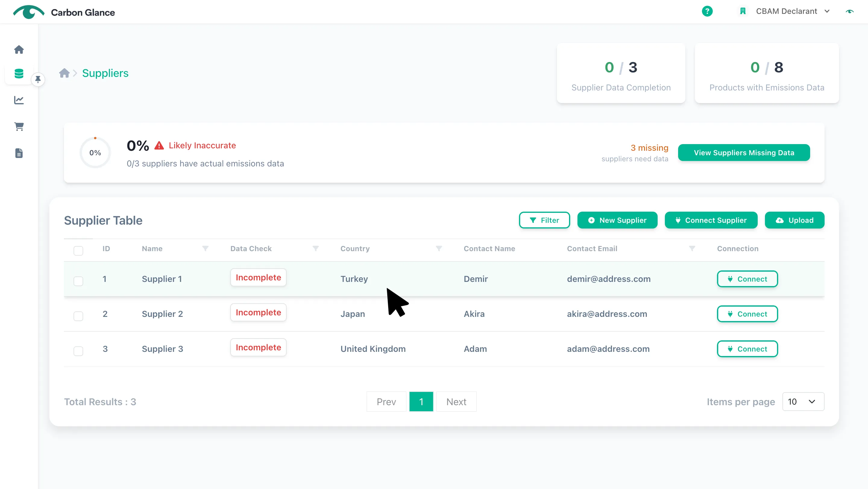Open the Data Check column filter funnel
The height and width of the screenshot is (489, 868).
click(x=315, y=248)
